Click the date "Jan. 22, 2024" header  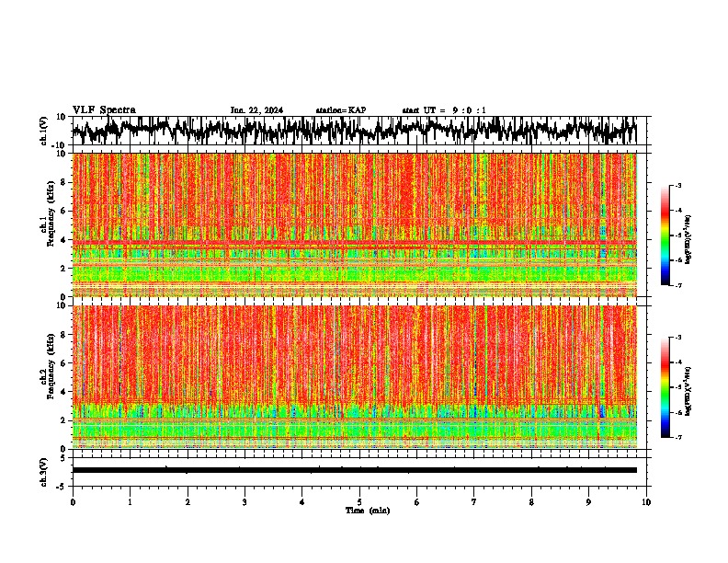256,110
